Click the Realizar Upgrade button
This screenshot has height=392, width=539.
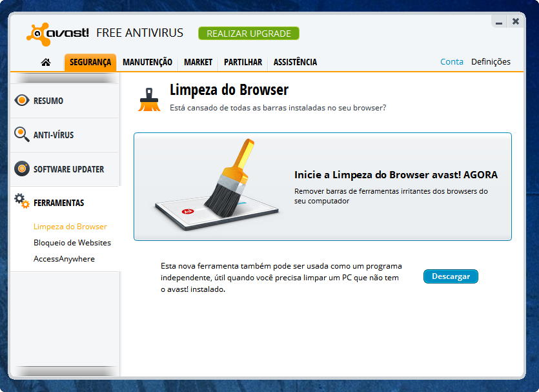coord(249,34)
